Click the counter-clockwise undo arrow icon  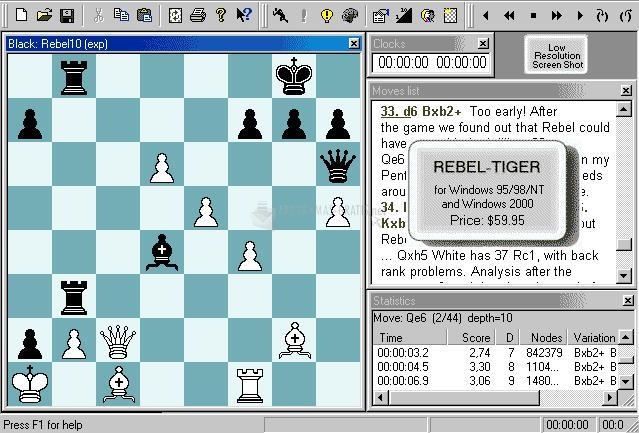(x=626, y=16)
